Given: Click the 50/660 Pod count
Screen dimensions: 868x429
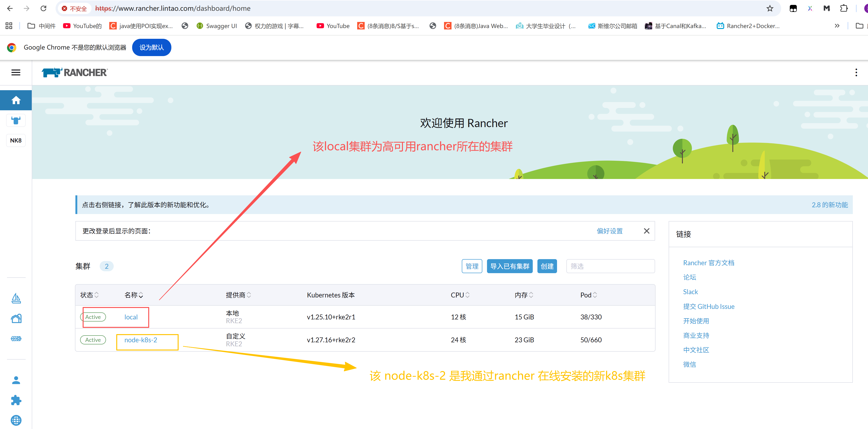Looking at the screenshot, I should [x=591, y=340].
